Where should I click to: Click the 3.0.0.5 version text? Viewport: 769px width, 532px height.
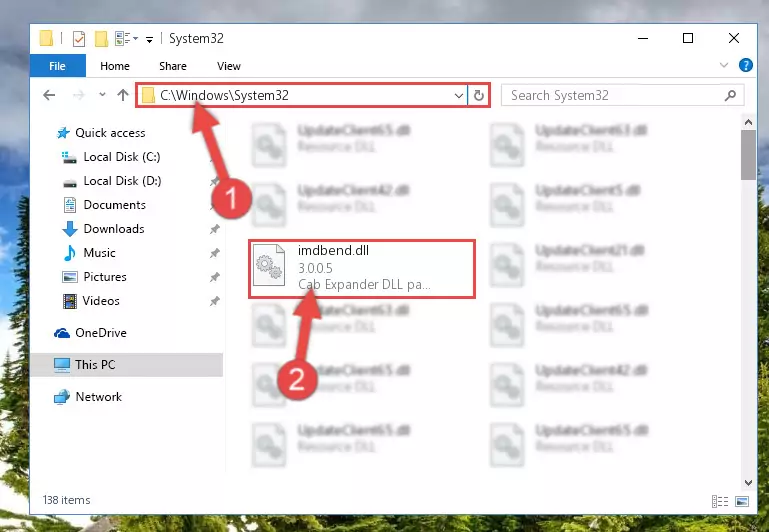[315, 268]
